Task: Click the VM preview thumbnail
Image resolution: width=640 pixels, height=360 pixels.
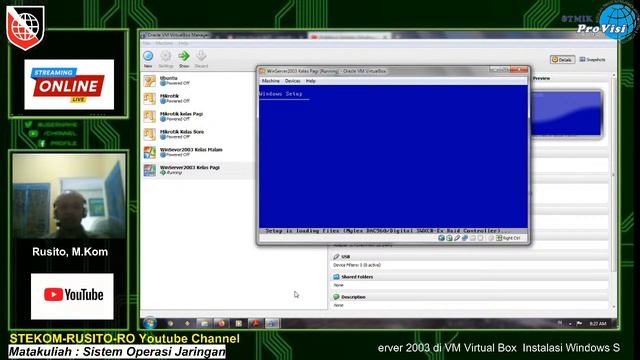Action: coord(566,113)
